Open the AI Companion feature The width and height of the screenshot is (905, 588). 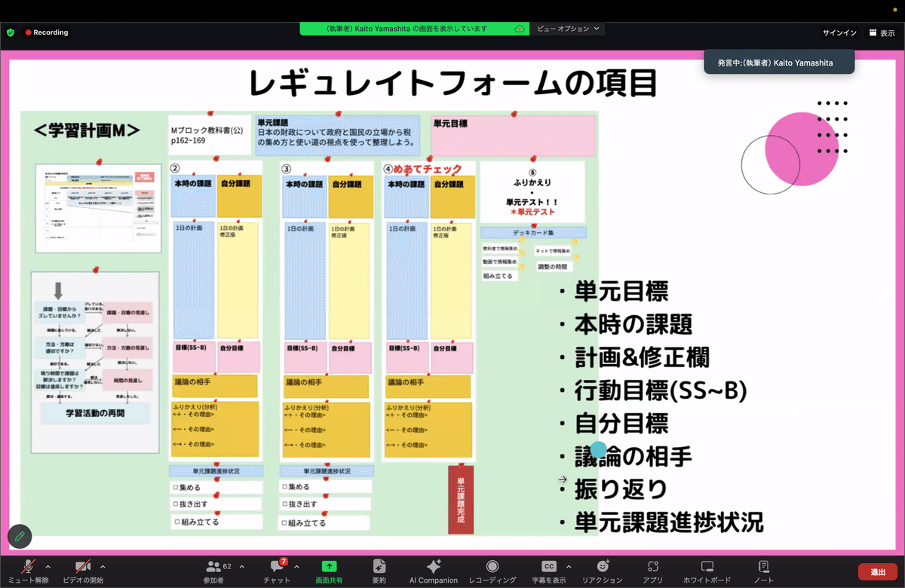433,571
